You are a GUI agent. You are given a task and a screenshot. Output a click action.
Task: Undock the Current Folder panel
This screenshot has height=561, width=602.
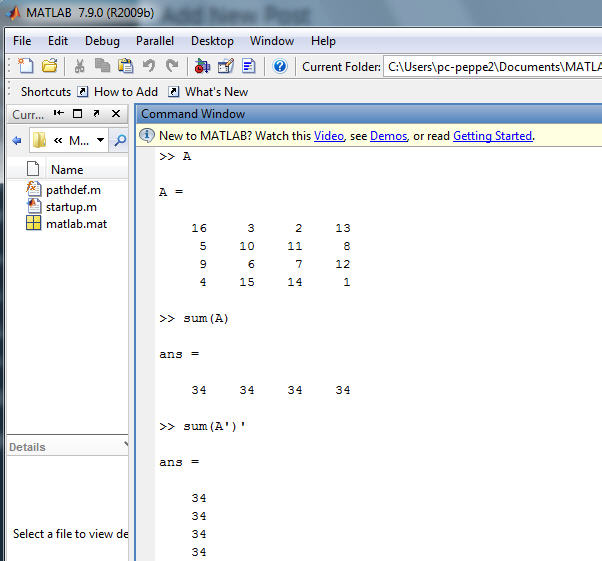pos(96,113)
